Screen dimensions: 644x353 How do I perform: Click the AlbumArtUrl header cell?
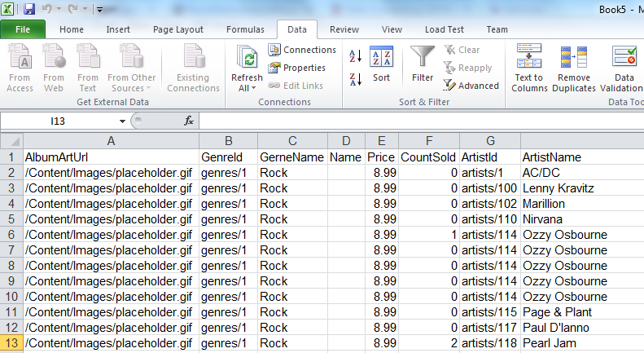tap(111, 157)
